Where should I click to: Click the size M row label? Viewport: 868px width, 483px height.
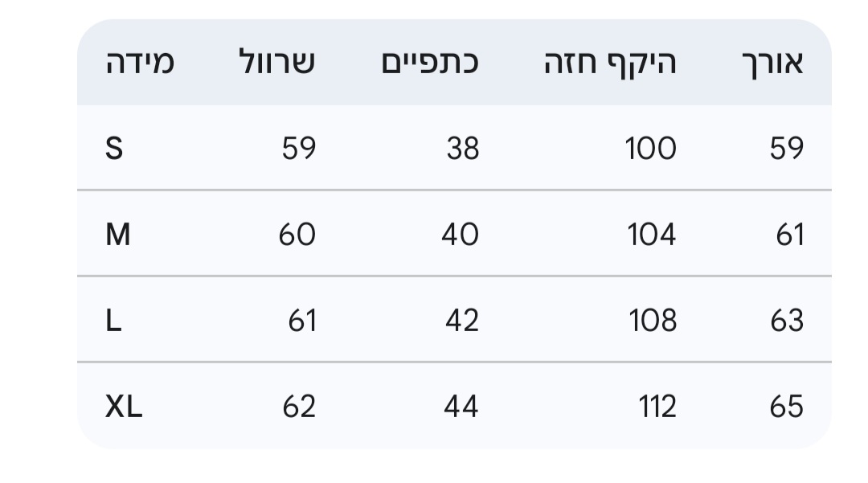[118, 235]
